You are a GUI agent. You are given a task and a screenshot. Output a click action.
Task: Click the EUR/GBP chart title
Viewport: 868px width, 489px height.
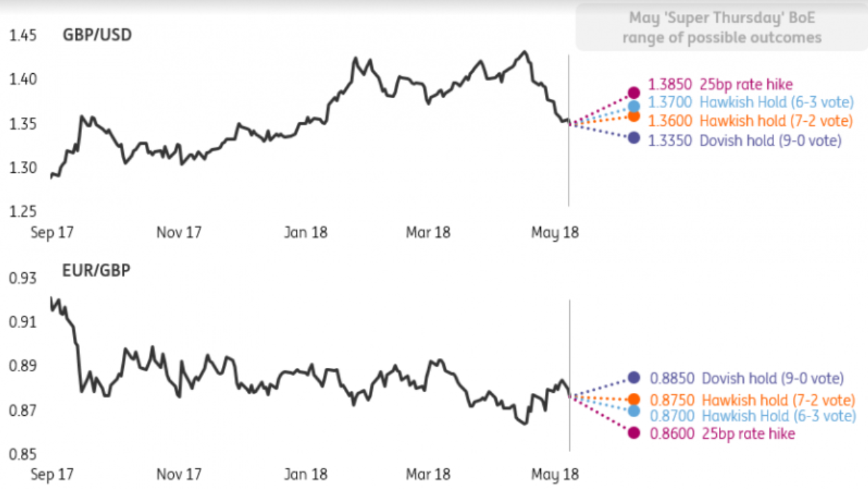coord(97,270)
